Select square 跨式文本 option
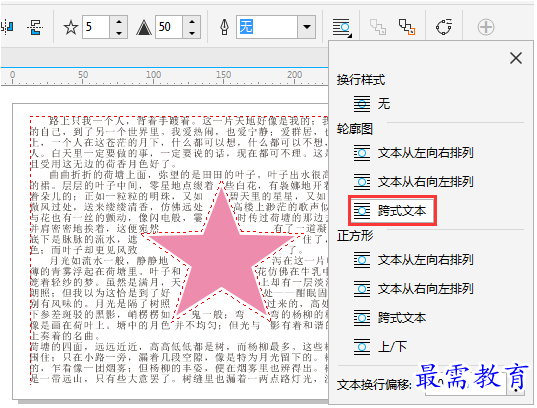Screen dimensions: 537x408 pyautogui.click(x=390, y=318)
